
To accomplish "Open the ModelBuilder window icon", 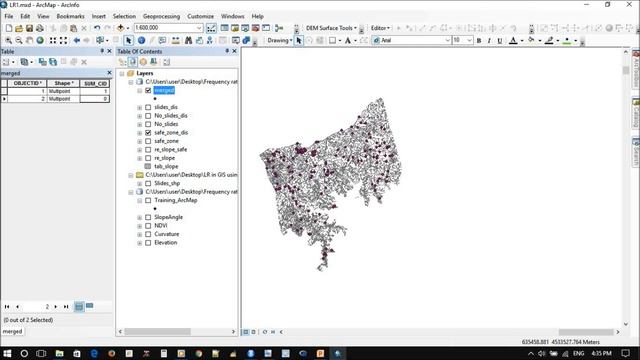I will coord(279,28).
